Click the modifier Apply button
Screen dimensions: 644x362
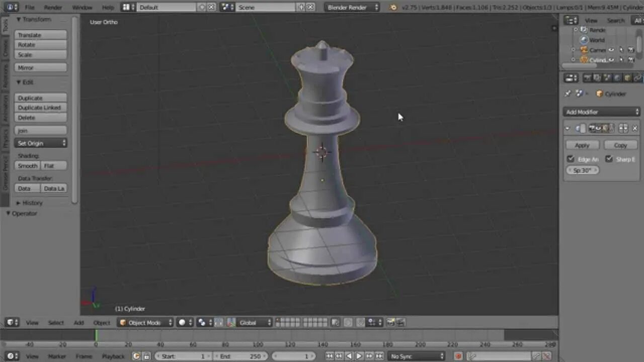click(582, 145)
